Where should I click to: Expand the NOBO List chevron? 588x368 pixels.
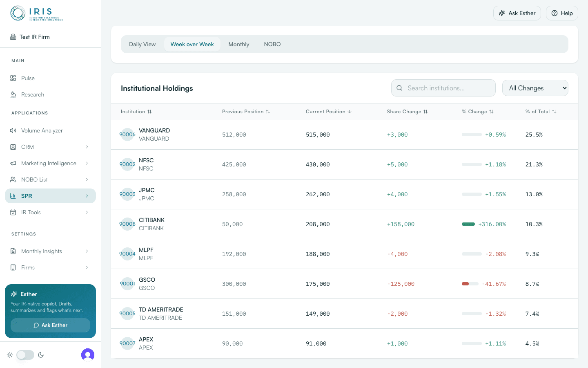(87, 180)
